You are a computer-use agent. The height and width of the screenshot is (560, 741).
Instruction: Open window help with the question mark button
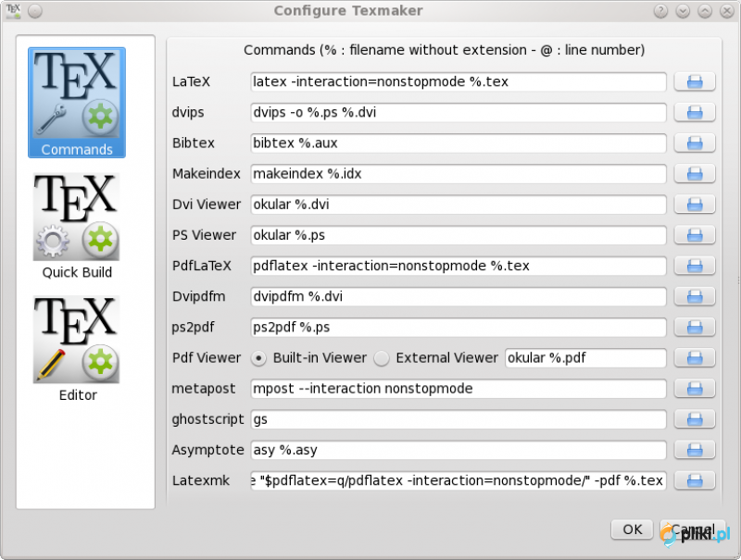660,10
